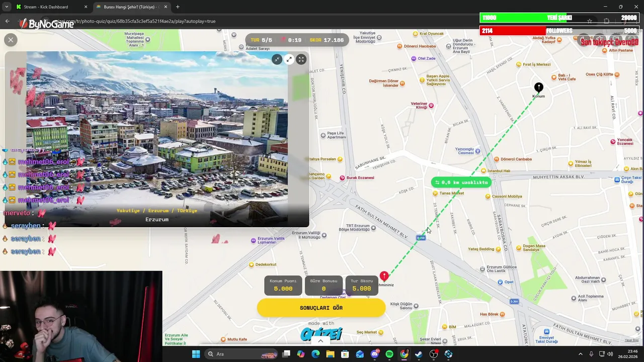The image size is (644, 362).
Task: Show hidden system tray icons
Action: coord(580,354)
